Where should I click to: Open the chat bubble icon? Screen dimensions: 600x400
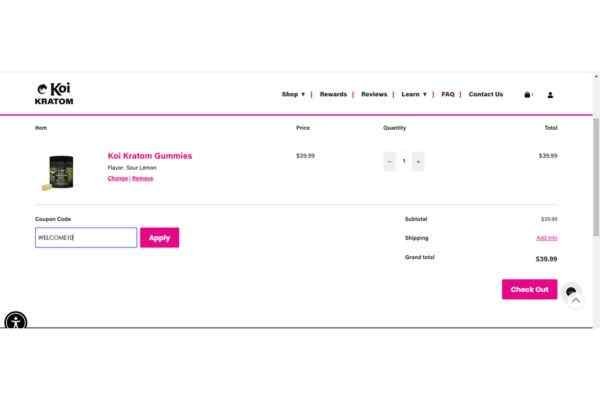click(571, 291)
